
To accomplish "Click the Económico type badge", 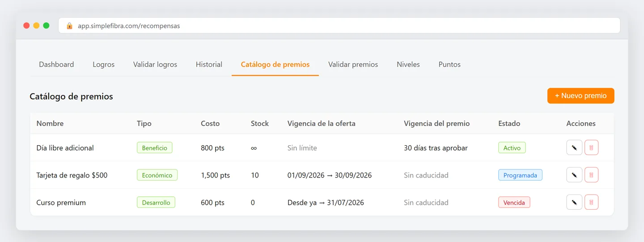I will coord(157,175).
